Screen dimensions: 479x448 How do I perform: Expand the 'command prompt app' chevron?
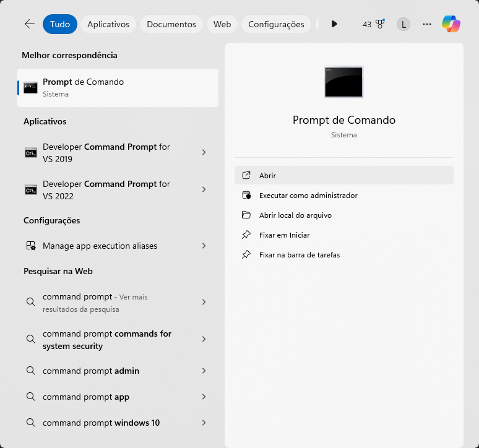204,397
